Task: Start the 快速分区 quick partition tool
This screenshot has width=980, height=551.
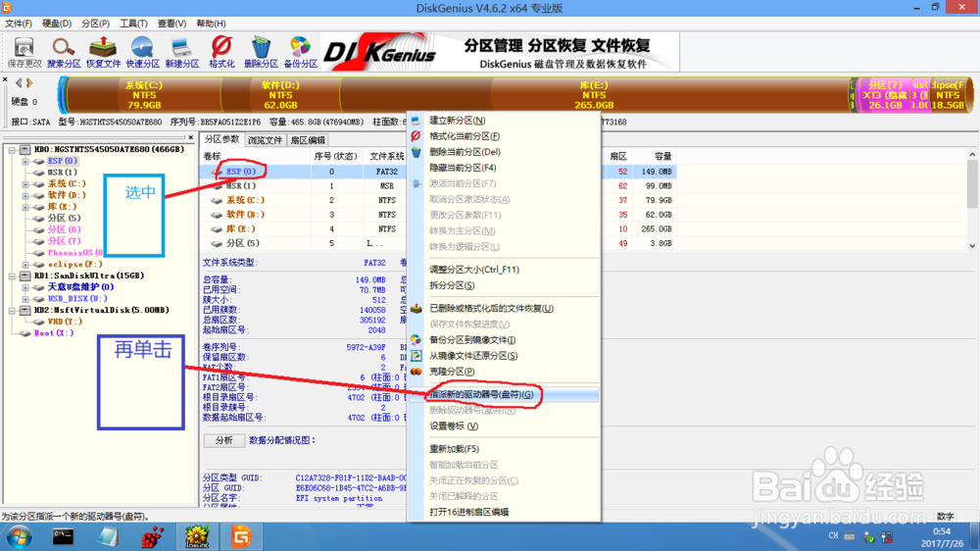Action: 142,52
